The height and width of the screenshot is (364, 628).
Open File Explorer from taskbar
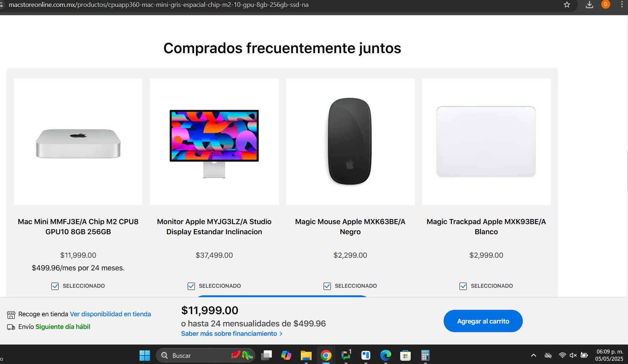pyautogui.click(x=306, y=355)
